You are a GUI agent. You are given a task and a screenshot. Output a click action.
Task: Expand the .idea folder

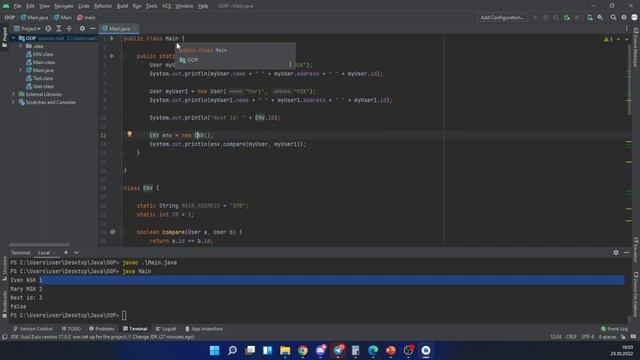21,46
